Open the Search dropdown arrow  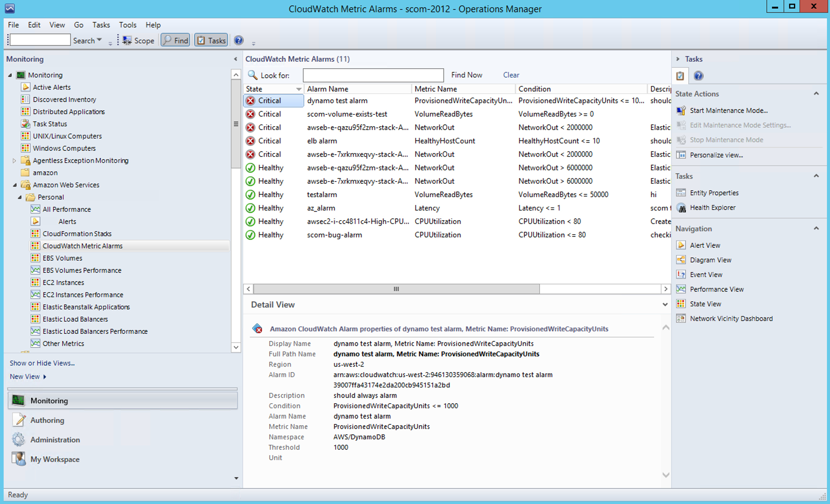tap(99, 40)
